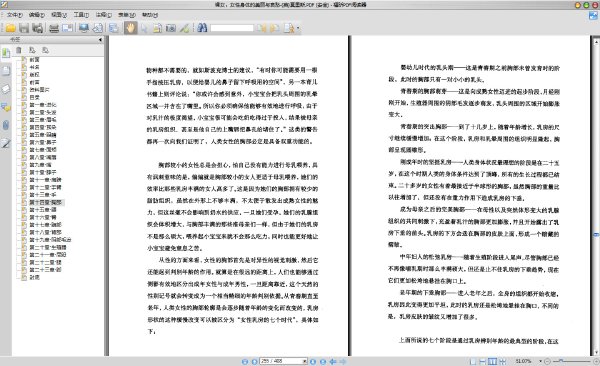Image resolution: width=600 pixels, height=366 pixels.
Task: Select the 第九章 bookmark
Action: tap(40, 165)
